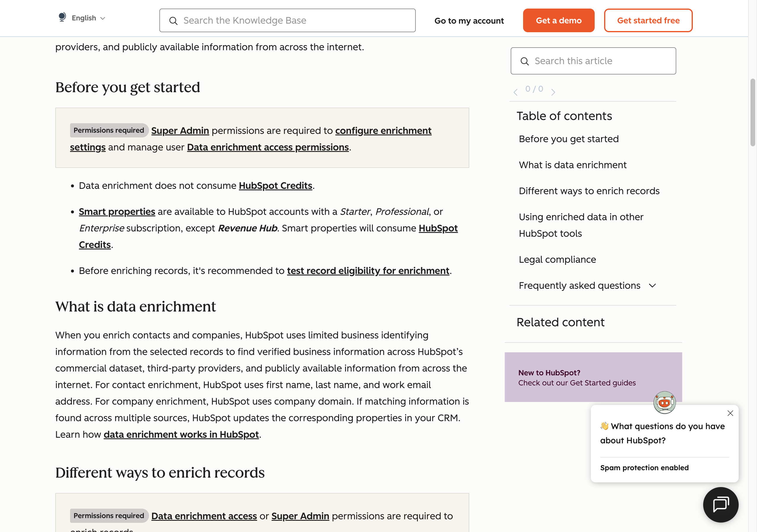Jump to Different ways to enrich records
This screenshot has height=532, width=757.
click(x=589, y=191)
